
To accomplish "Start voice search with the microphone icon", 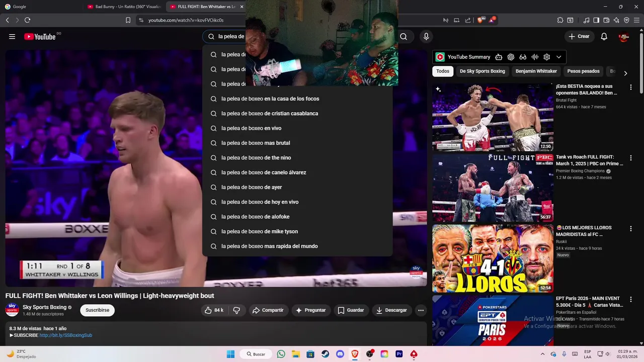I will [x=426, y=37].
